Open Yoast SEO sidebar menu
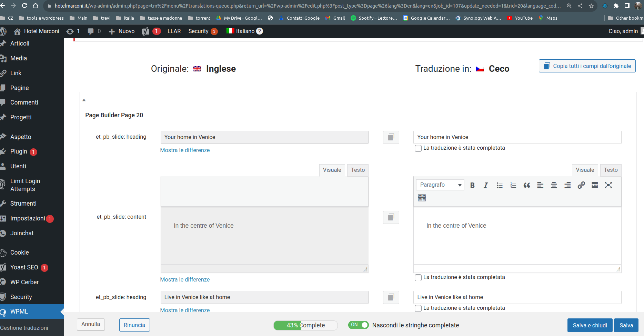The image size is (644, 336). click(x=24, y=267)
